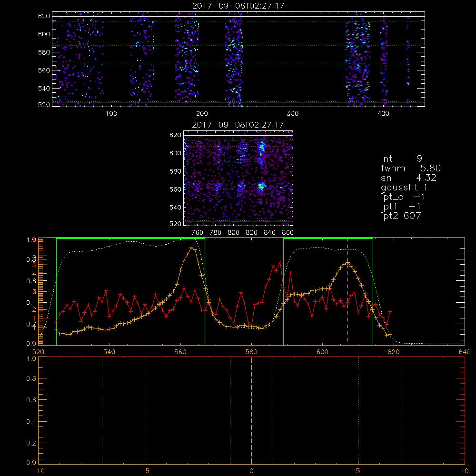Click the thick green bar over the left window
Image resolution: width=476 pixels, height=476 pixels.
(x=130, y=238)
